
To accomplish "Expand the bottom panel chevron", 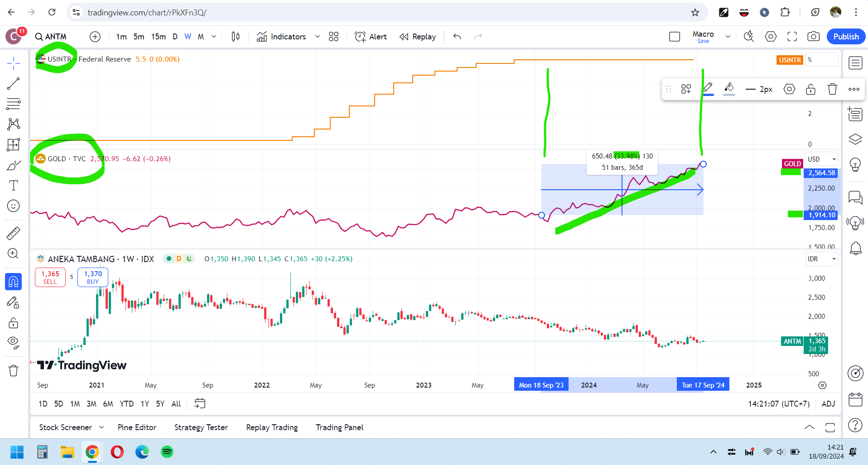I will [x=809, y=427].
